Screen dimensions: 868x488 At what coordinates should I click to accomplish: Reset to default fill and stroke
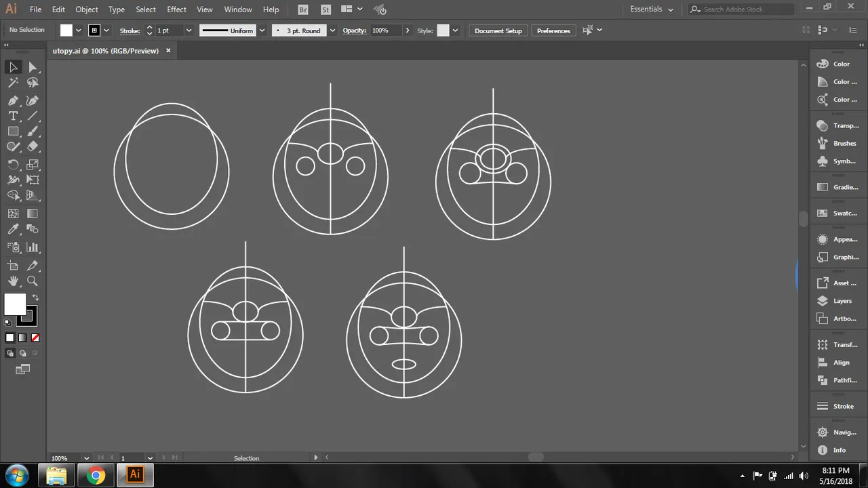click(7, 323)
